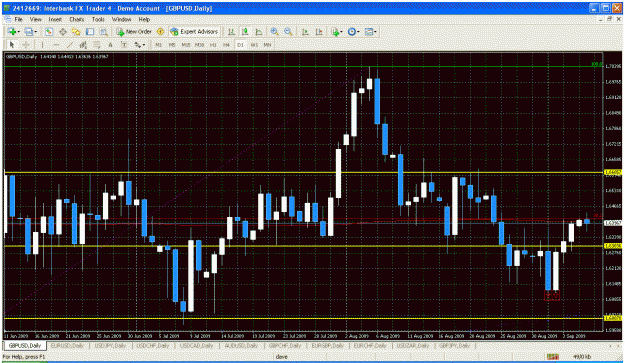625x363 pixels.
Task: Select the text A tool
Action: coord(110,45)
